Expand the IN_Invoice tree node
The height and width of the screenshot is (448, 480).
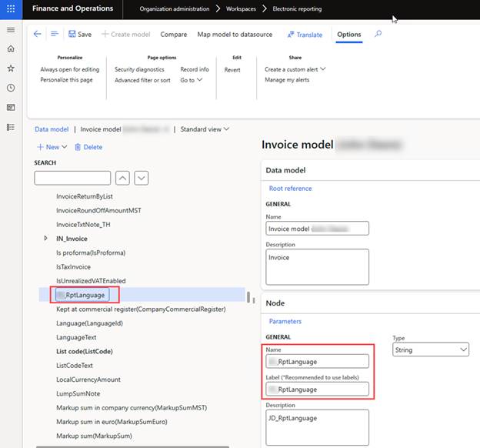46,239
